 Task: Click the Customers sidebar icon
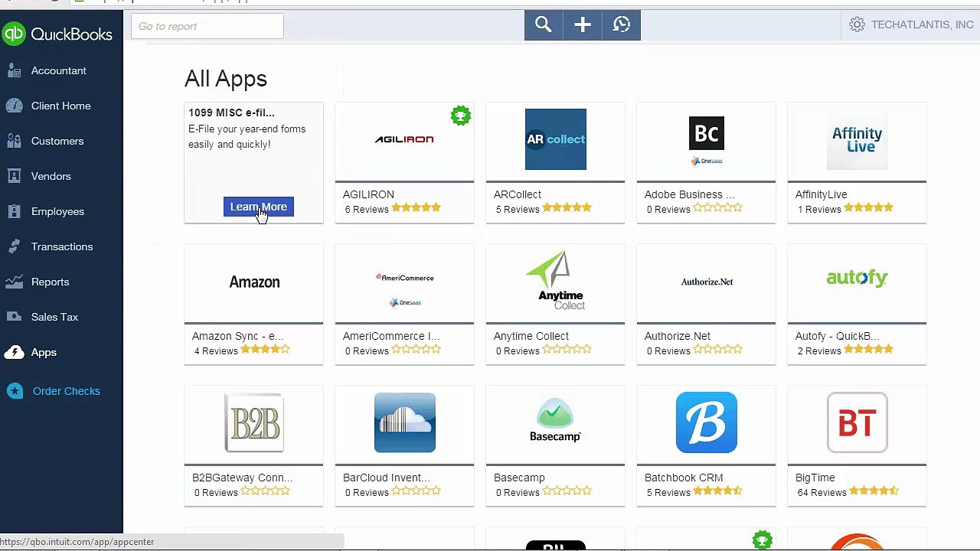[x=14, y=141]
